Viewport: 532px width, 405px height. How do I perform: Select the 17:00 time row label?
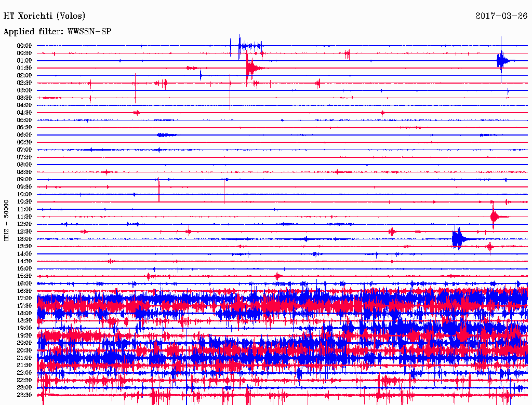24,298
